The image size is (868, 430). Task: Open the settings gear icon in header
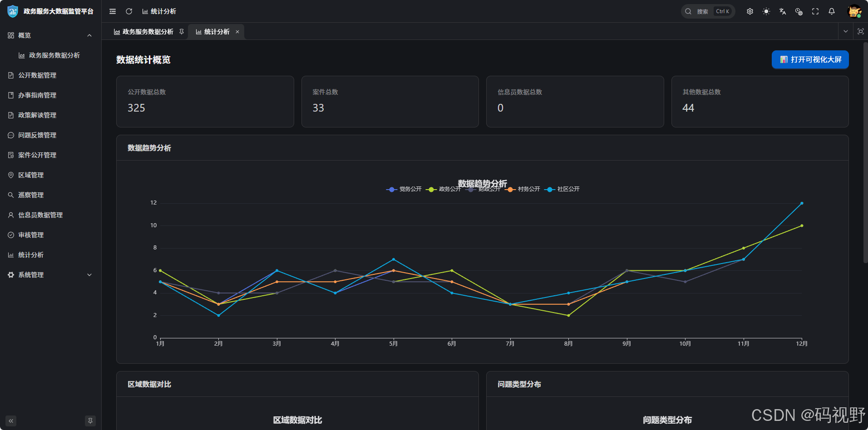750,11
